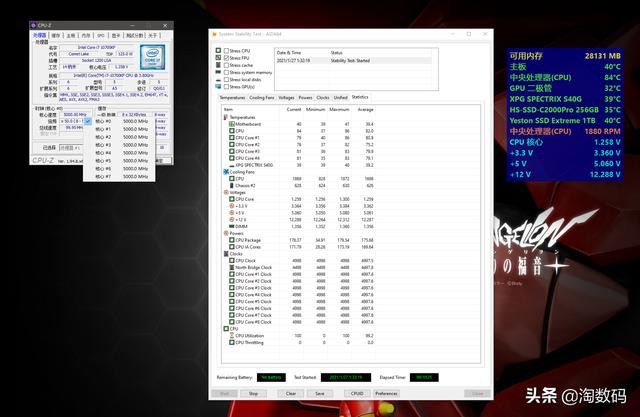Uncheck the Stress FPU checkbox

(226, 58)
